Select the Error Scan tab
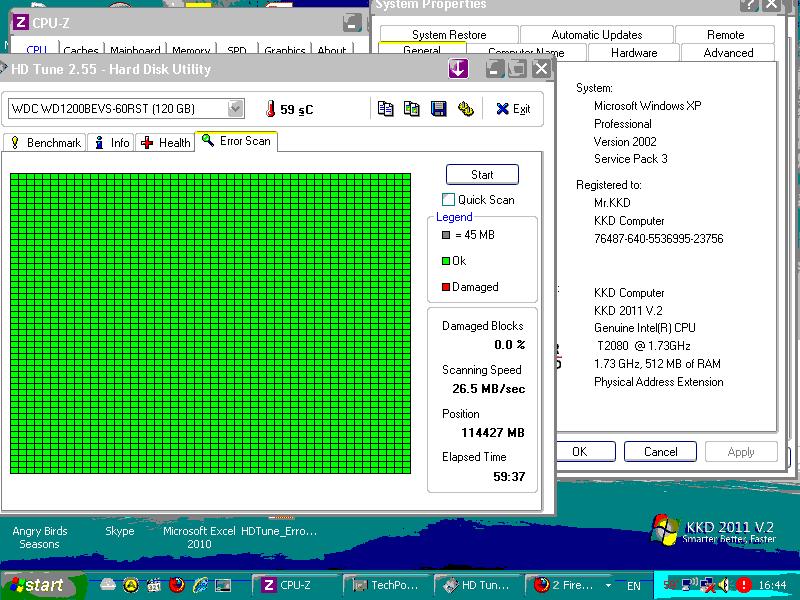Screen dimensions: 800x600 pos(236,141)
